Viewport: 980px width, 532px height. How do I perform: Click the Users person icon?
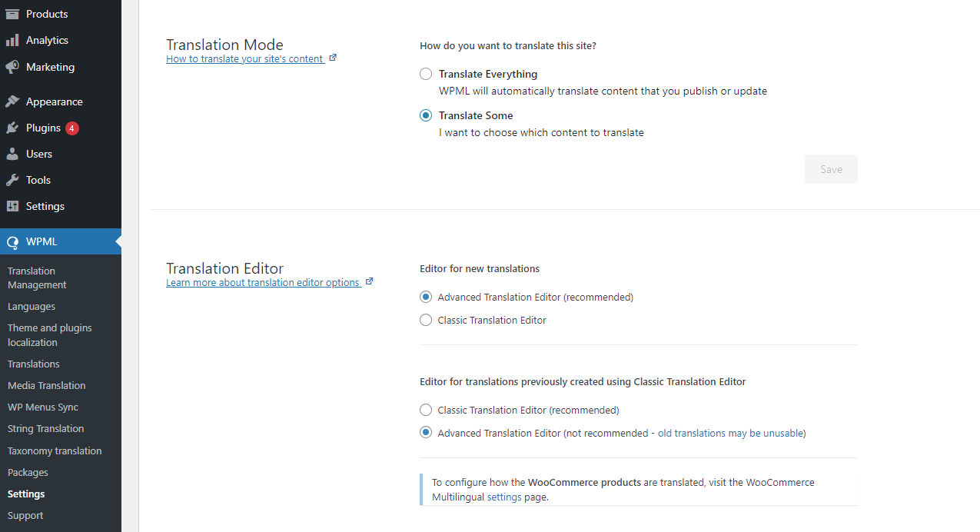(x=12, y=154)
